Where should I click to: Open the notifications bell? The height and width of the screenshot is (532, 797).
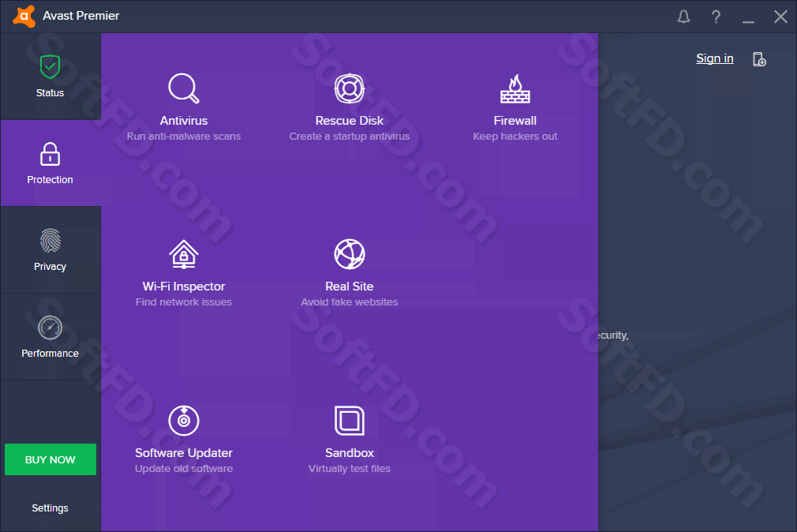(x=683, y=17)
